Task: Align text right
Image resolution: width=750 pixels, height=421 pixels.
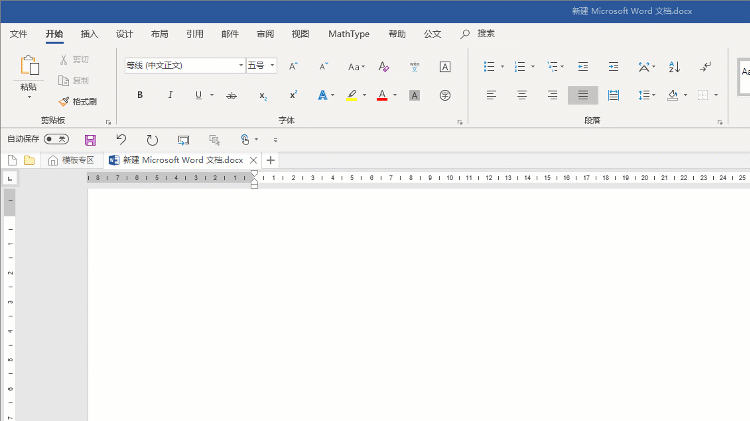Action: pyautogui.click(x=552, y=95)
